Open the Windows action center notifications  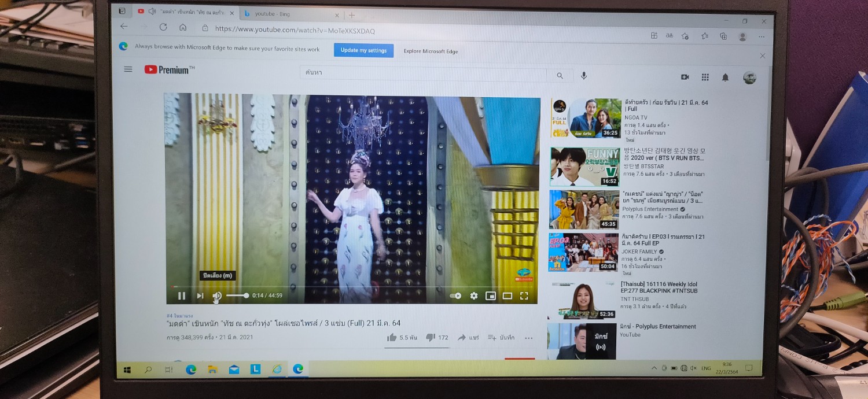[748, 368]
